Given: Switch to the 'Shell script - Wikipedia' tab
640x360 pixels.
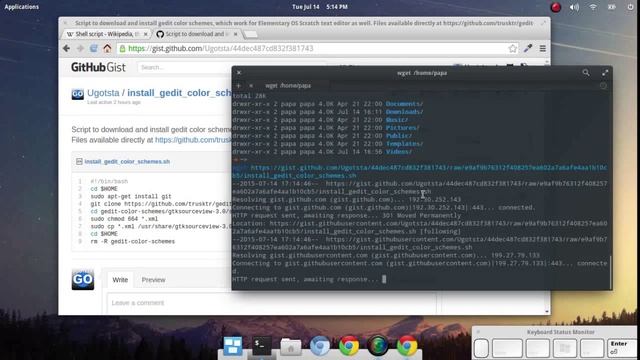Looking at the screenshot, I should coord(107,34).
